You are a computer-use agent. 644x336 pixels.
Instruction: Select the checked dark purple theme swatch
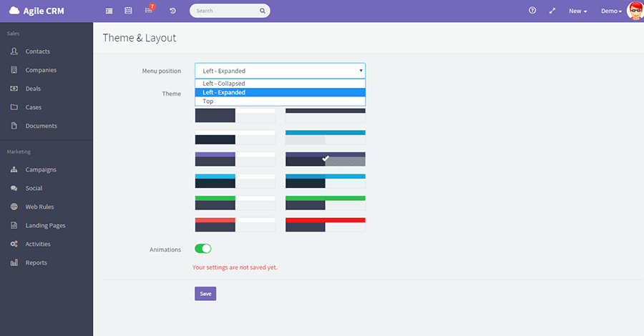pos(325,159)
